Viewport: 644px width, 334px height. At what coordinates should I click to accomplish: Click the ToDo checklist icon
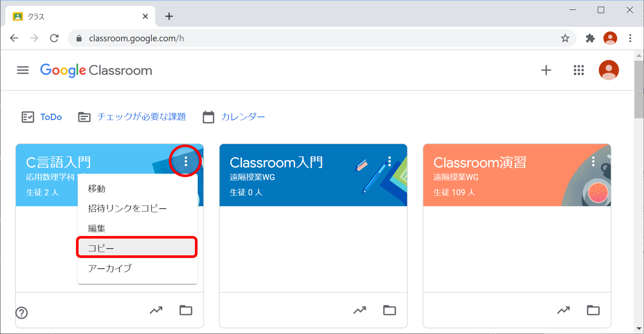28,117
